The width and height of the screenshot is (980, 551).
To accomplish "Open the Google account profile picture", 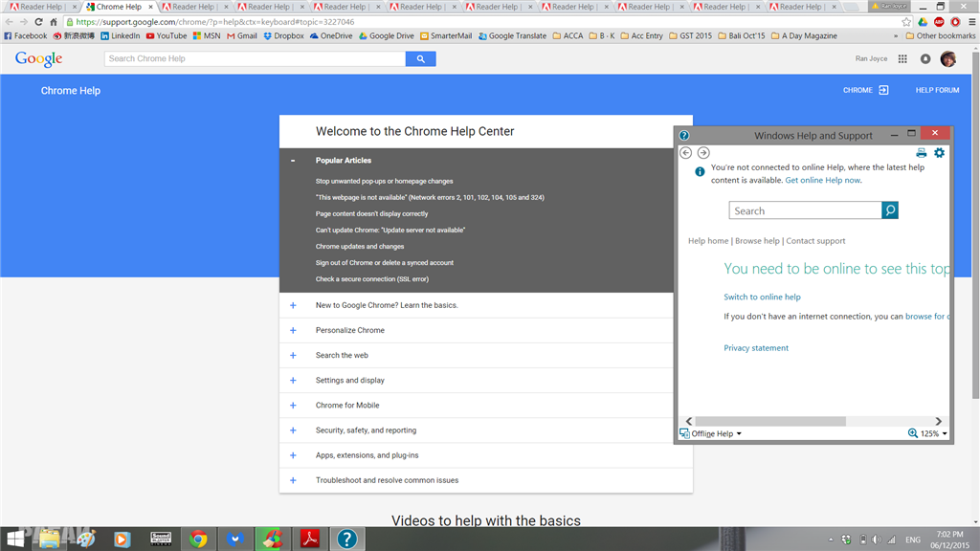I will pos(948,58).
